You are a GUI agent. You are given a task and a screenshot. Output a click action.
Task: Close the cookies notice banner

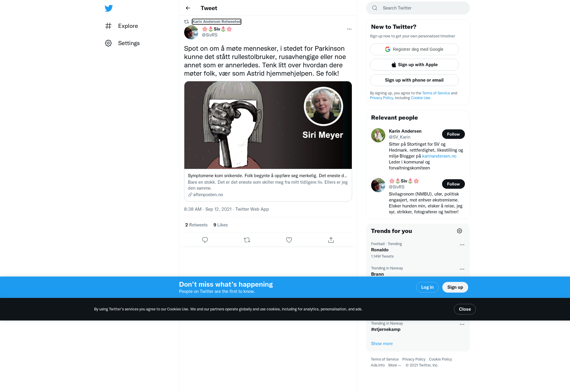coord(465,309)
